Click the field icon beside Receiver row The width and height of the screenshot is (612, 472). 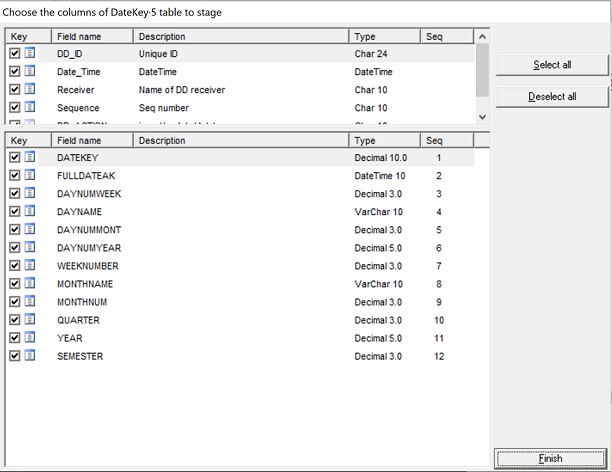pyautogui.click(x=30, y=90)
